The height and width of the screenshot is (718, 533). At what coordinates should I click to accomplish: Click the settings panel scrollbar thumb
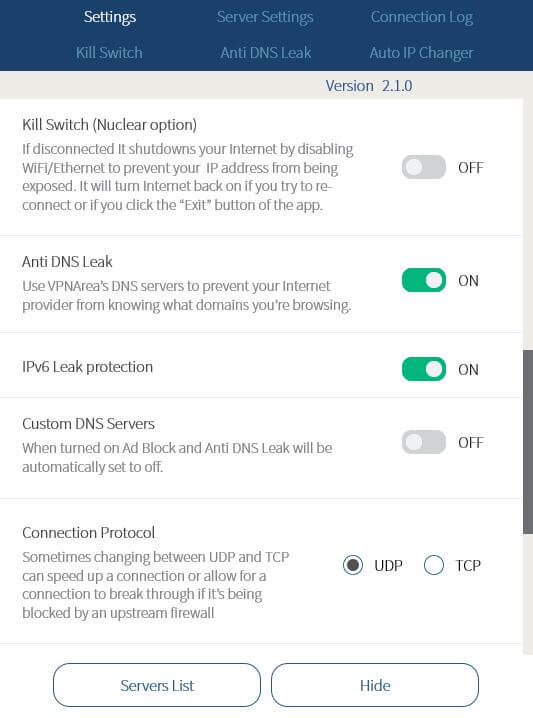click(x=528, y=442)
